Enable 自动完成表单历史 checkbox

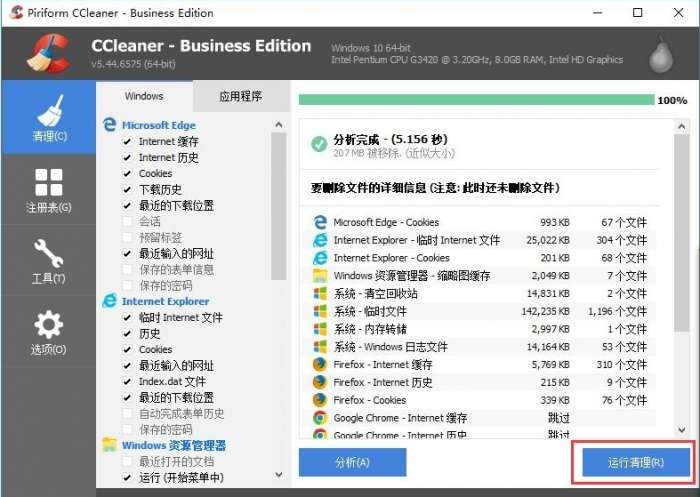(x=127, y=413)
